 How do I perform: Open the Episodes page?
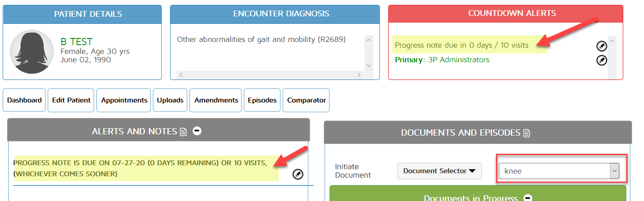pos(262,100)
